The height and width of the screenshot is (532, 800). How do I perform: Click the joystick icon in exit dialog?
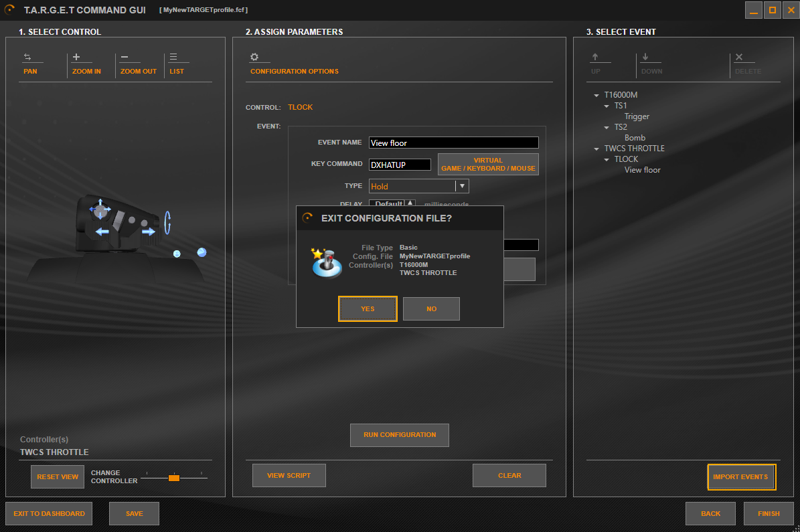coord(327,262)
